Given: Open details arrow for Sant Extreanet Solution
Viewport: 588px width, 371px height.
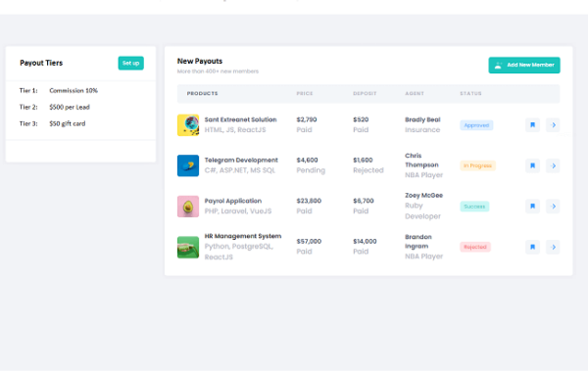Looking at the screenshot, I should [x=553, y=125].
